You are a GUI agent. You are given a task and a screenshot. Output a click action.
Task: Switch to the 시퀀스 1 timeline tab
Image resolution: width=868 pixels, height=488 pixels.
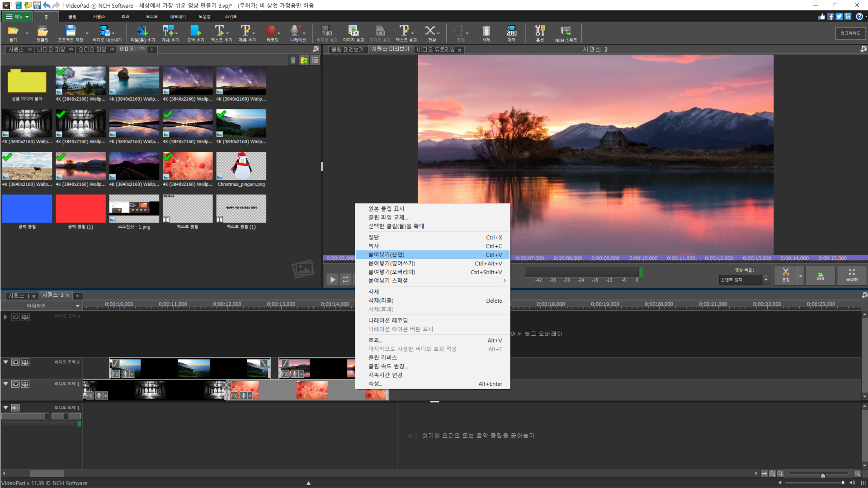click(x=19, y=296)
